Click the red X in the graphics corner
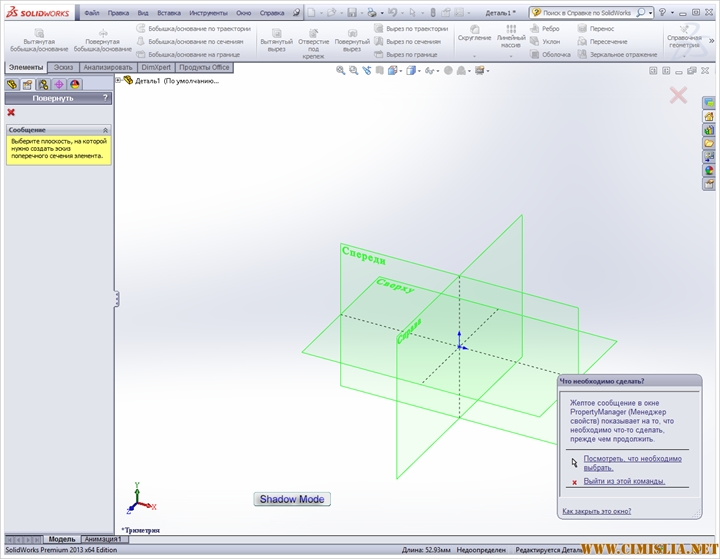The image size is (720, 559). pos(678,95)
